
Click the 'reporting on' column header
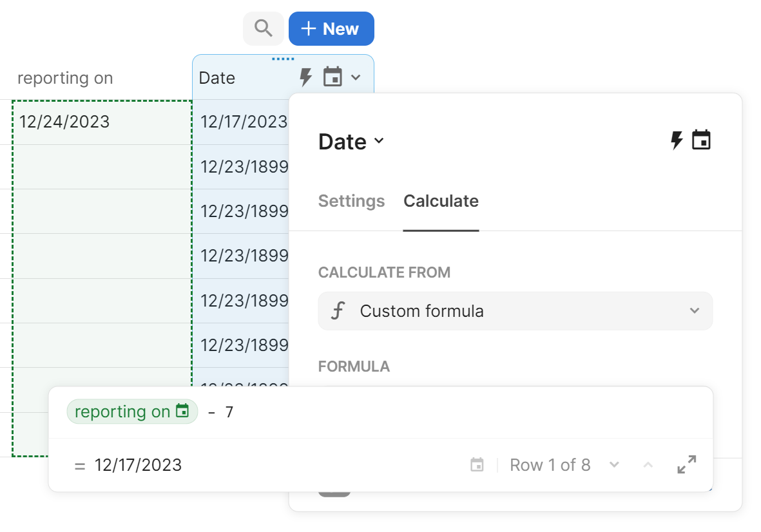(65, 79)
